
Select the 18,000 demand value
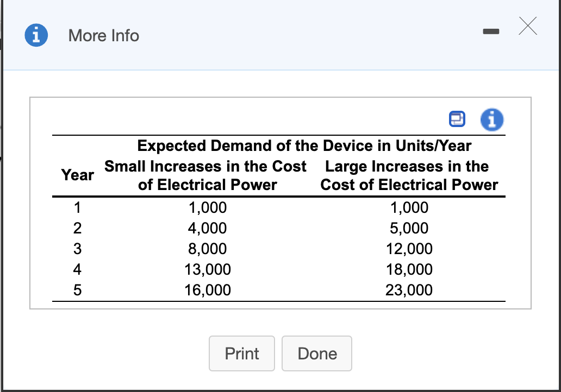[x=409, y=269]
